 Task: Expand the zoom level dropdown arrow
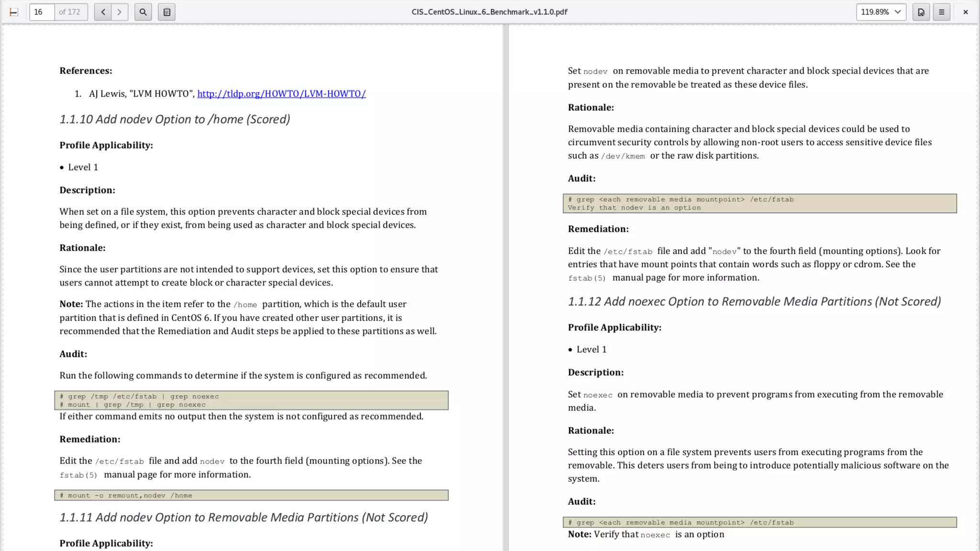(898, 12)
